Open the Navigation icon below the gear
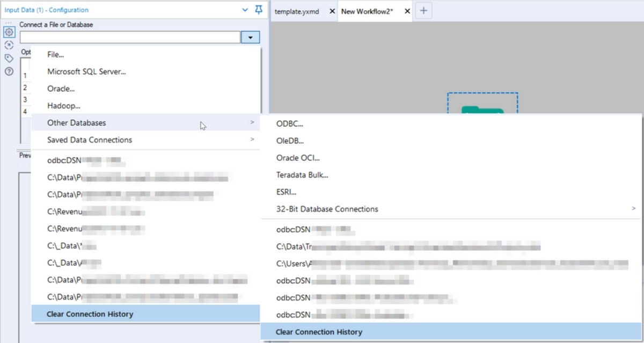 [9, 45]
